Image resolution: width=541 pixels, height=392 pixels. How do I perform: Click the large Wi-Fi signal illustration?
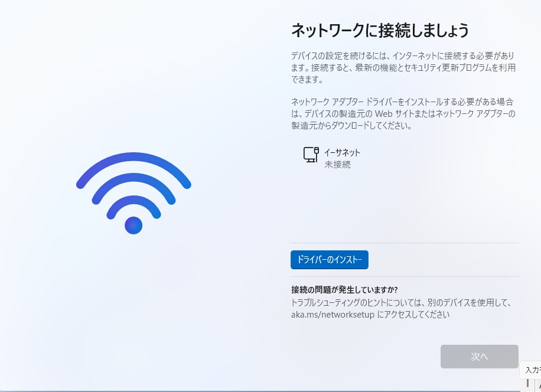click(133, 193)
